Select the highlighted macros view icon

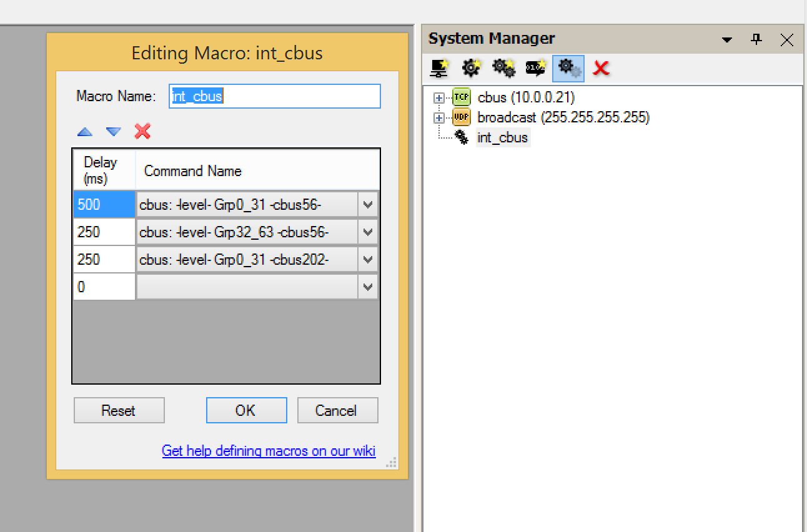click(568, 69)
